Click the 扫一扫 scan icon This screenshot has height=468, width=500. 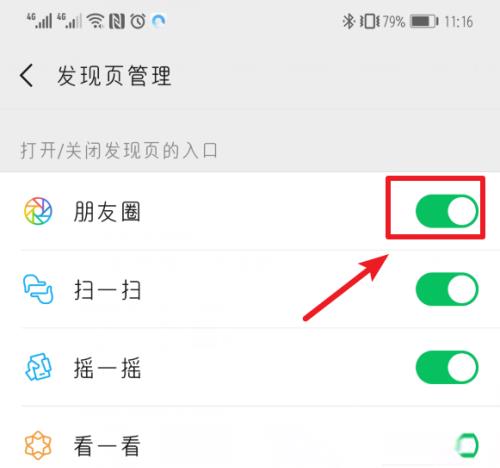coord(38,289)
